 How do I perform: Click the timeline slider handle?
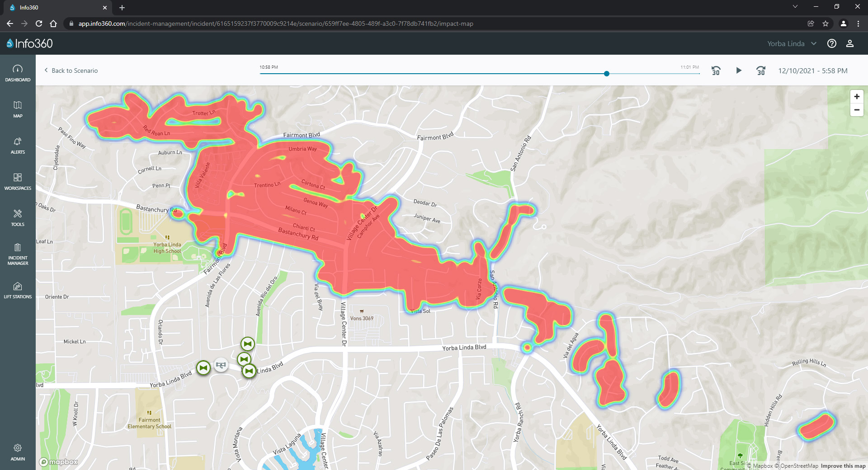point(607,74)
